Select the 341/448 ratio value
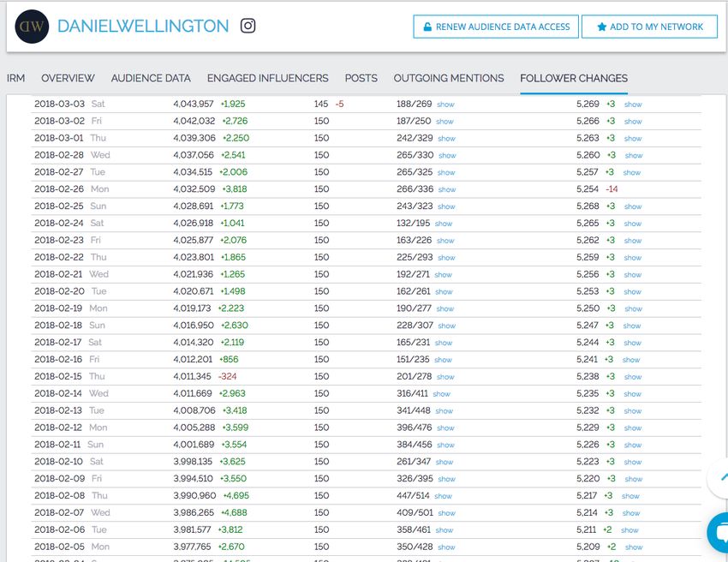The image size is (728, 562). click(x=414, y=410)
